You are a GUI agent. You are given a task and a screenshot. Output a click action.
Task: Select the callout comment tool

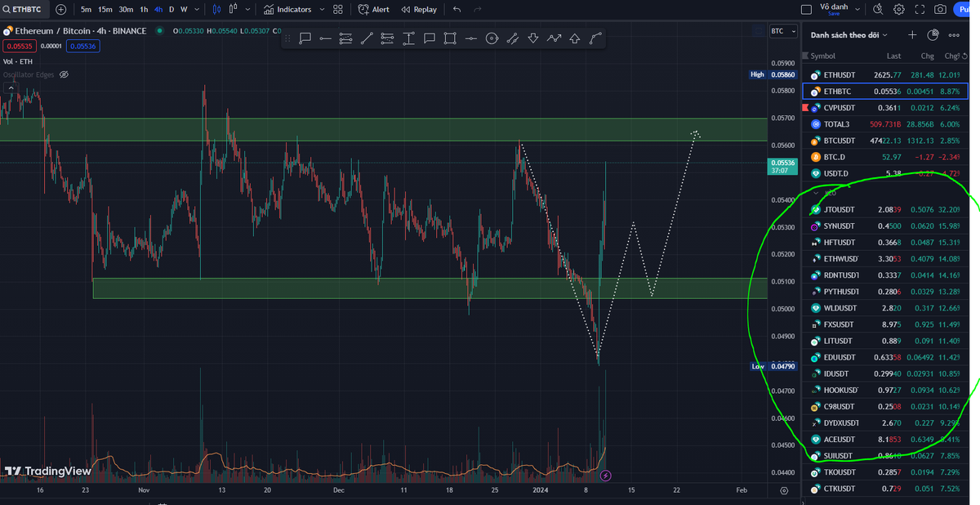pyautogui.click(x=429, y=38)
